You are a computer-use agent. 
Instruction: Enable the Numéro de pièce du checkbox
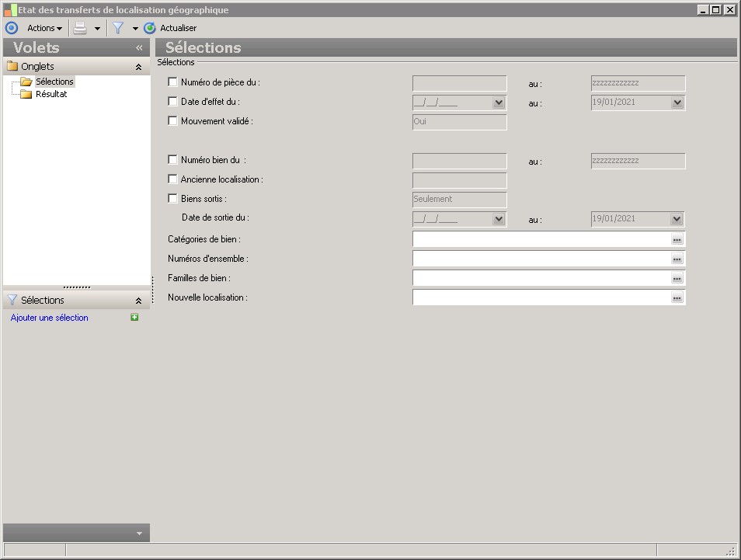(x=172, y=82)
